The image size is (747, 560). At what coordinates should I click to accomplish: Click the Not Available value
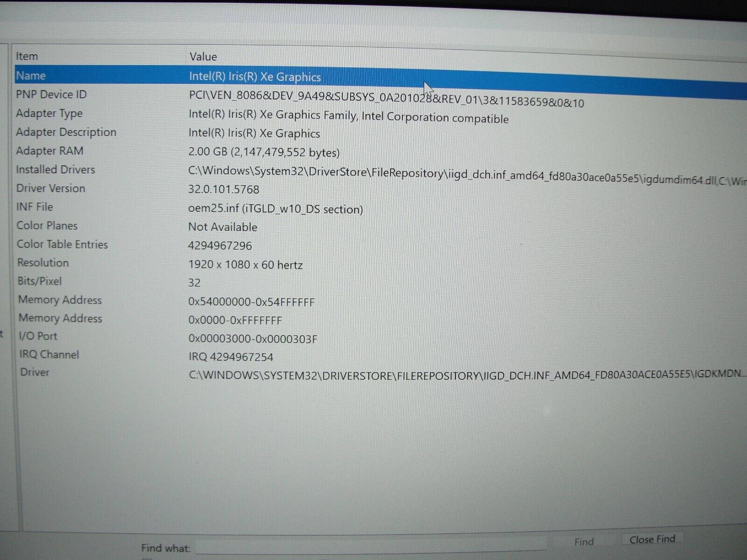(x=223, y=227)
